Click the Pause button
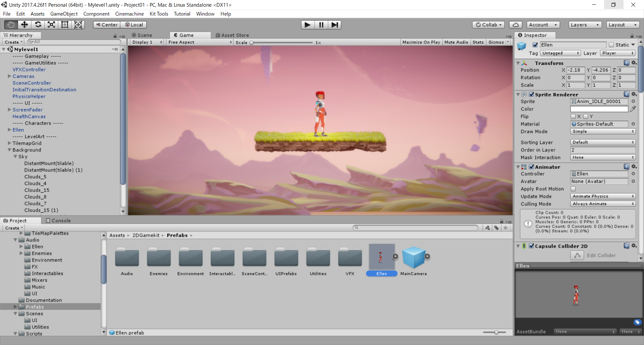This screenshot has width=644, height=345. point(321,25)
